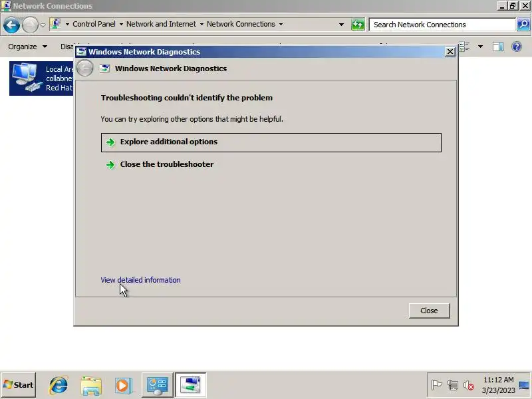
Task: Launch Internet Explorer from taskbar
Action: click(59, 385)
